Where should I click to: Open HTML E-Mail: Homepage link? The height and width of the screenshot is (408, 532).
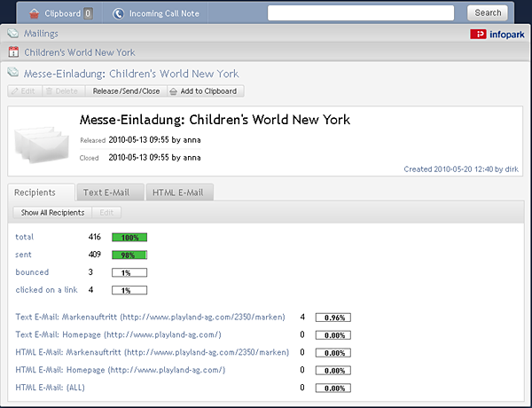coord(121,370)
